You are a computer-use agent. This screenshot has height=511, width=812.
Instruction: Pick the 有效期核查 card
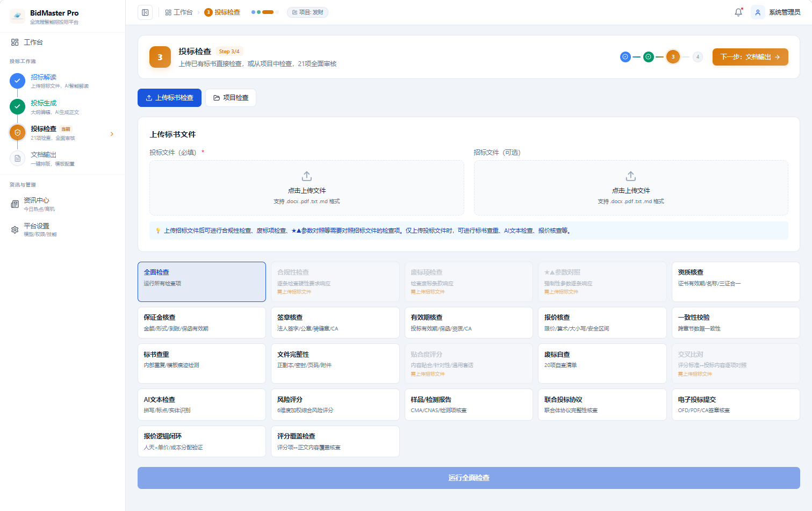(469, 322)
